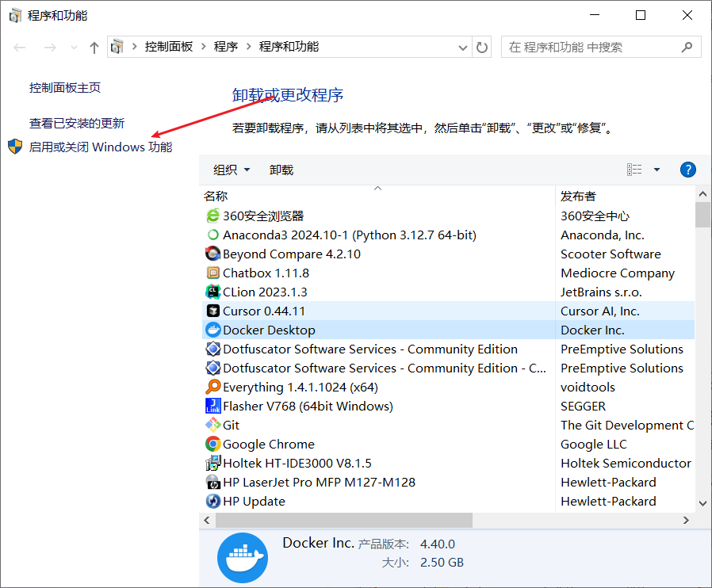Click publisher The Git Development cell

[627, 425]
